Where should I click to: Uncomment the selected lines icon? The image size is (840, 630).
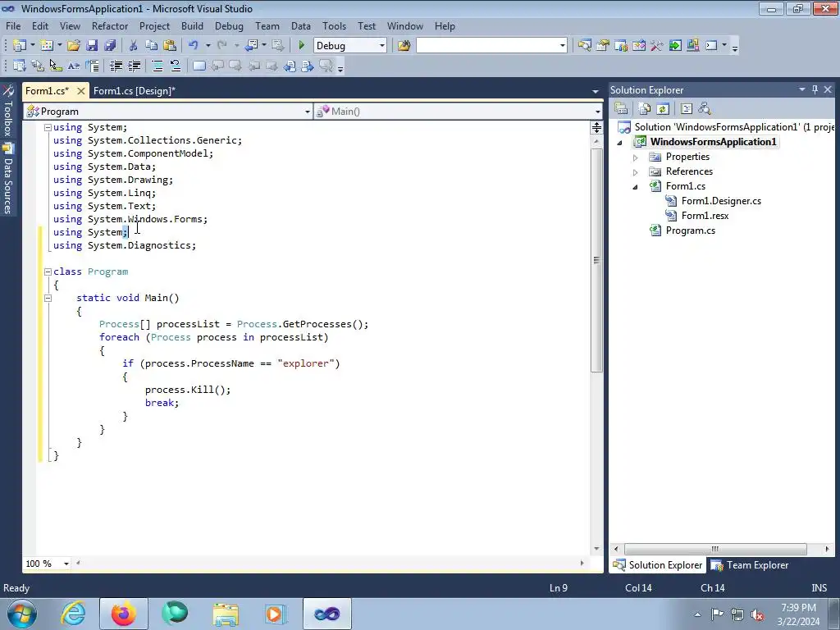pos(176,66)
